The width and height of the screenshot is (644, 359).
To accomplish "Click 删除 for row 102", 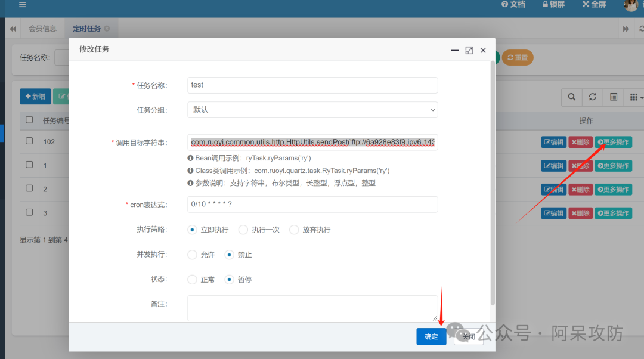I will [580, 142].
